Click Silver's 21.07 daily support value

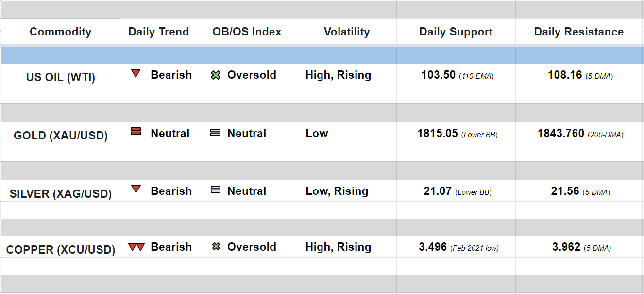click(438, 191)
